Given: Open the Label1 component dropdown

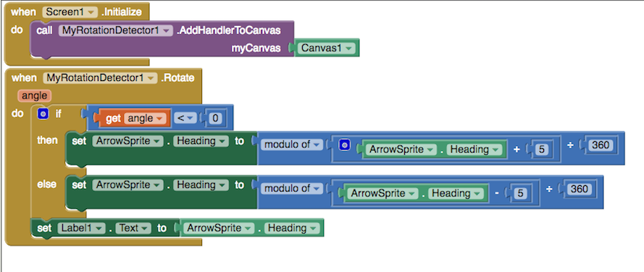Looking at the screenshot, I should click(x=81, y=228).
